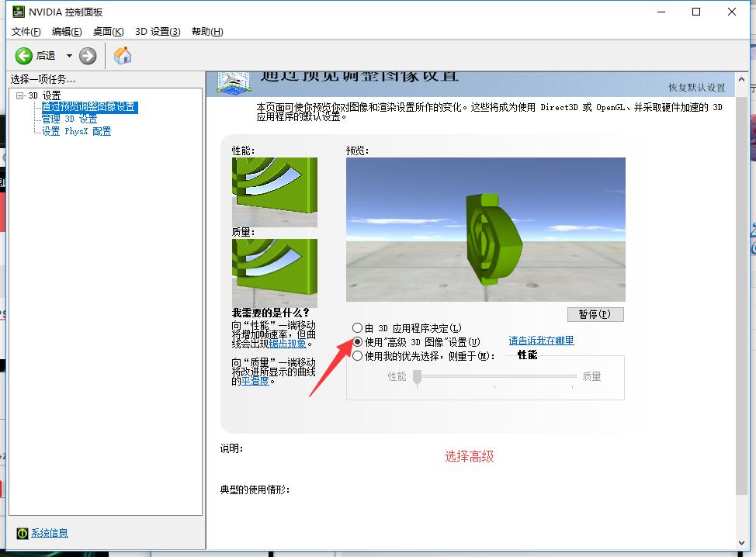Minimize the NVIDIA control panel window
756x557 pixels.
pyautogui.click(x=661, y=12)
